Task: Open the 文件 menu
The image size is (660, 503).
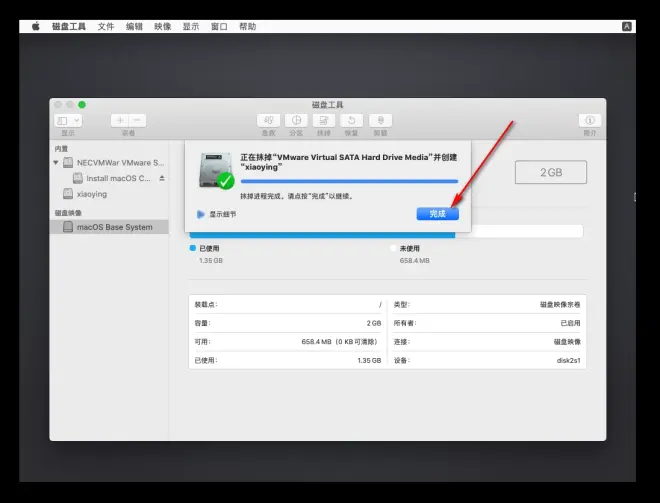Action: coord(106,27)
